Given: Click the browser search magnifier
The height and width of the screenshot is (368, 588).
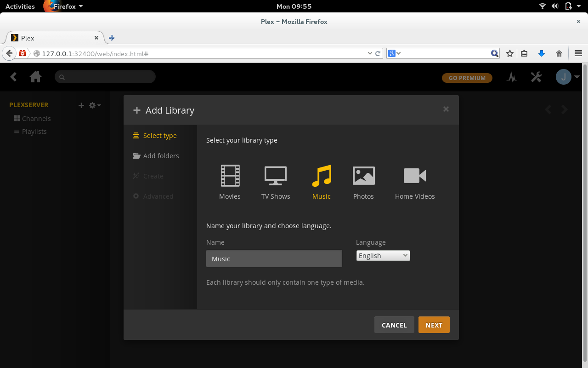Looking at the screenshot, I should 495,53.
